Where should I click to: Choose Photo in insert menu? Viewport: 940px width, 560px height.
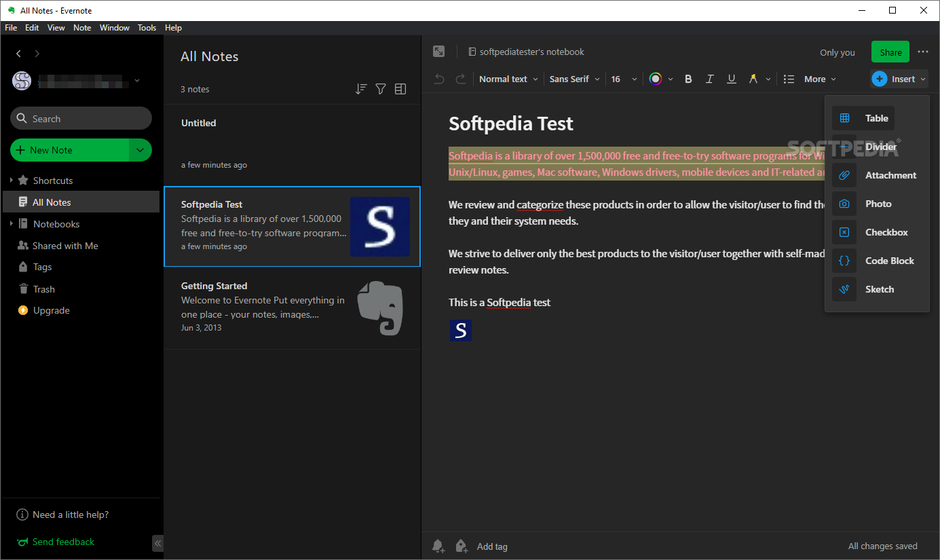click(x=863, y=204)
